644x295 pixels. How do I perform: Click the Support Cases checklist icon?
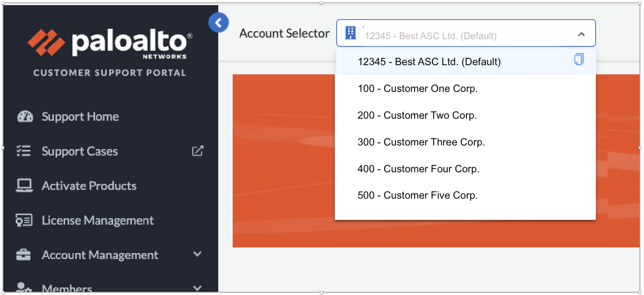(24, 151)
